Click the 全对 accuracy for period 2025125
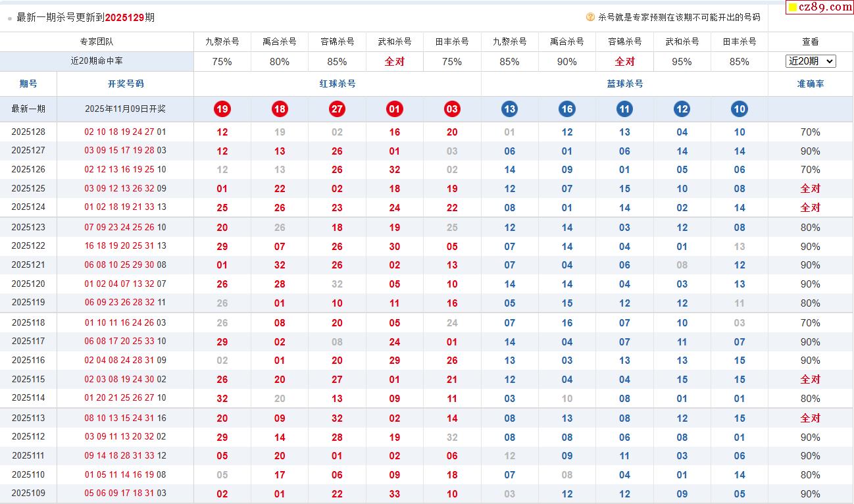854x504 pixels. [811, 189]
